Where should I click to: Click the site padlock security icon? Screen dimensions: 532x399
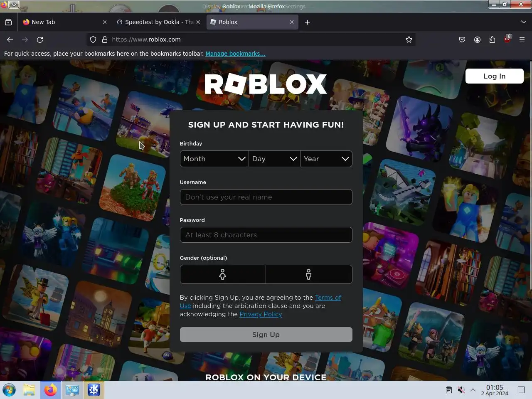pos(105,39)
